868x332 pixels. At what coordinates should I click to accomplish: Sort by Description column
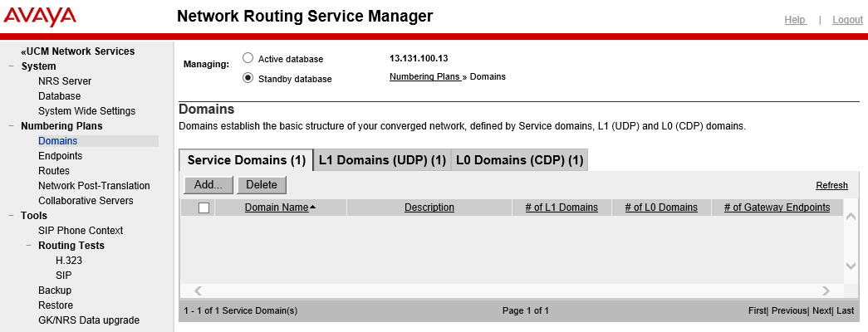(429, 207)
